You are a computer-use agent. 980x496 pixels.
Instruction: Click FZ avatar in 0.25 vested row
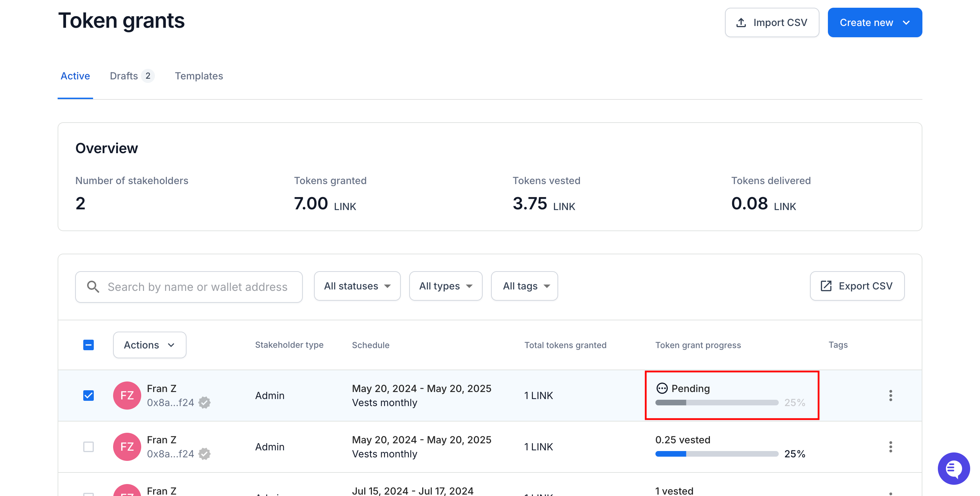(127, 447)
